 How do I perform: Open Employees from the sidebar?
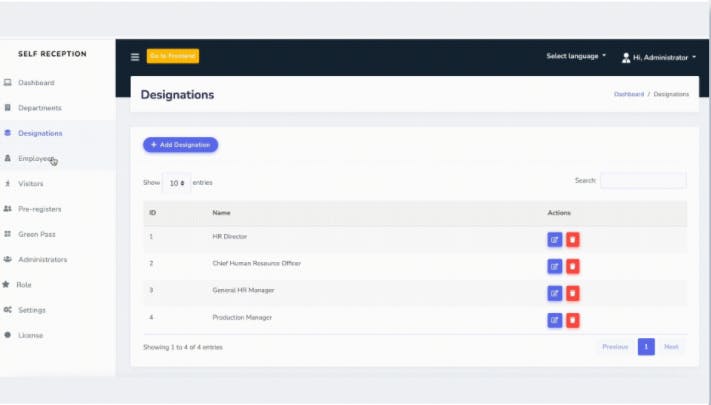click(x=36, y=158)
